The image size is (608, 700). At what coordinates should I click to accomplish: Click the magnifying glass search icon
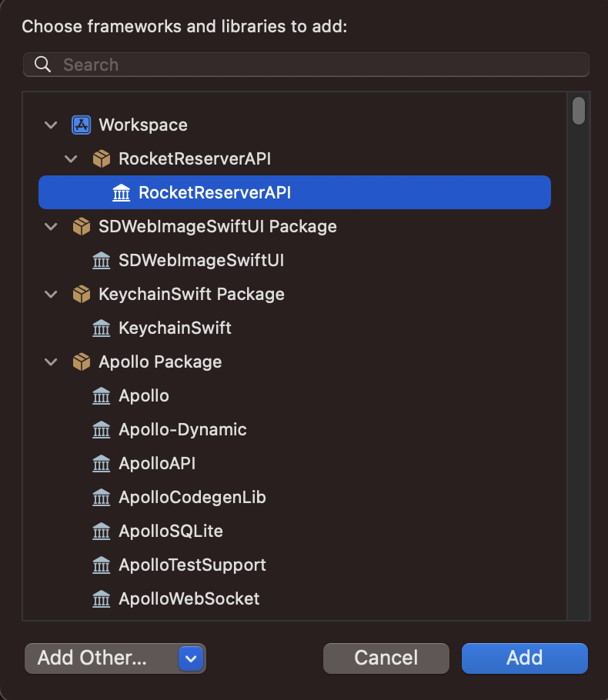[x=43, y=65]
